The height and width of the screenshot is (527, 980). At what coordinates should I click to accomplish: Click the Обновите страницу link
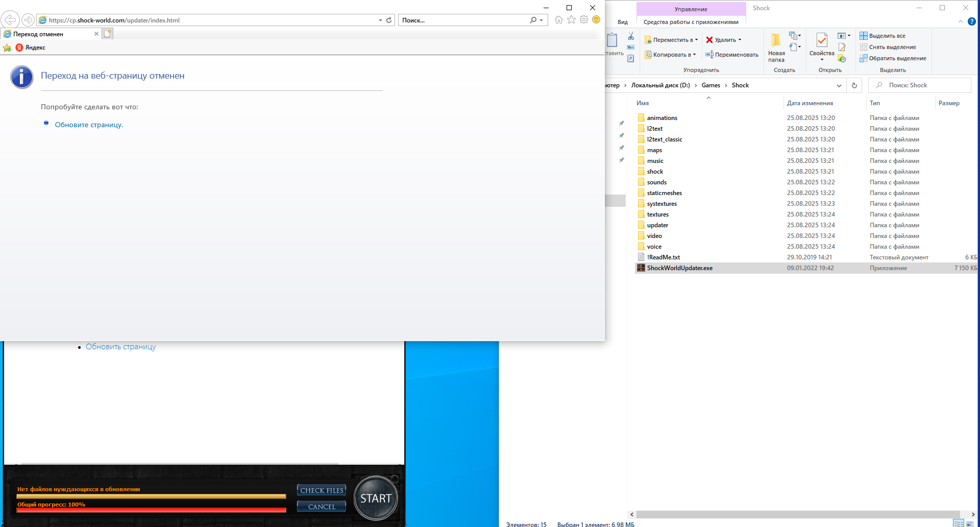pyautogui.click(x=89, y=125)
